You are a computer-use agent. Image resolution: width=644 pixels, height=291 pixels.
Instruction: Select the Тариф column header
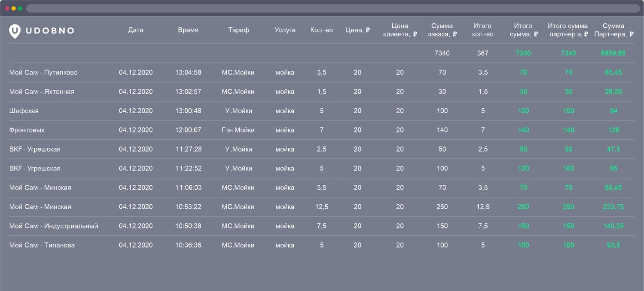[238, 30]
